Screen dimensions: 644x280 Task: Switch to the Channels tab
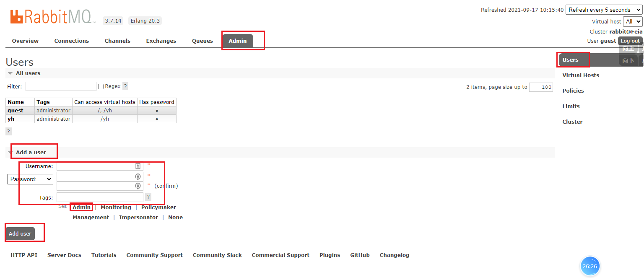tap(117, 41)
